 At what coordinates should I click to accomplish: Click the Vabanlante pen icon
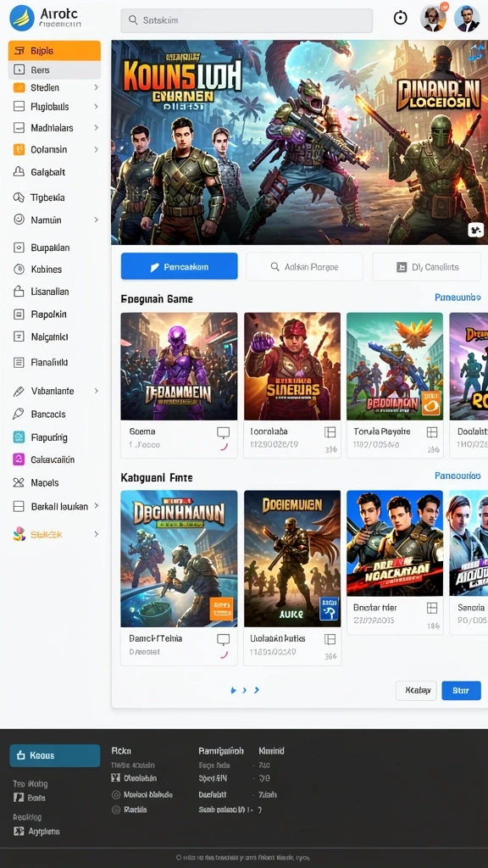(x=19, y=391)
